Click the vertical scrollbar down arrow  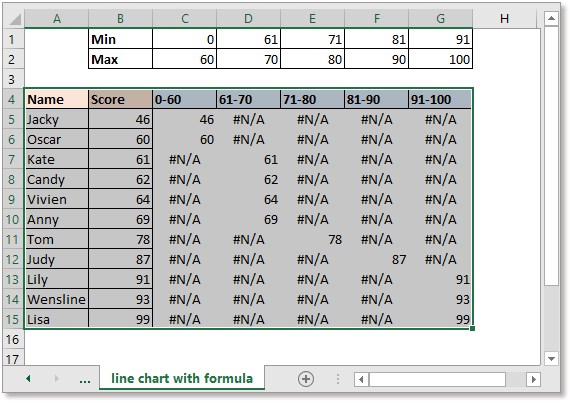coord(551,359)
